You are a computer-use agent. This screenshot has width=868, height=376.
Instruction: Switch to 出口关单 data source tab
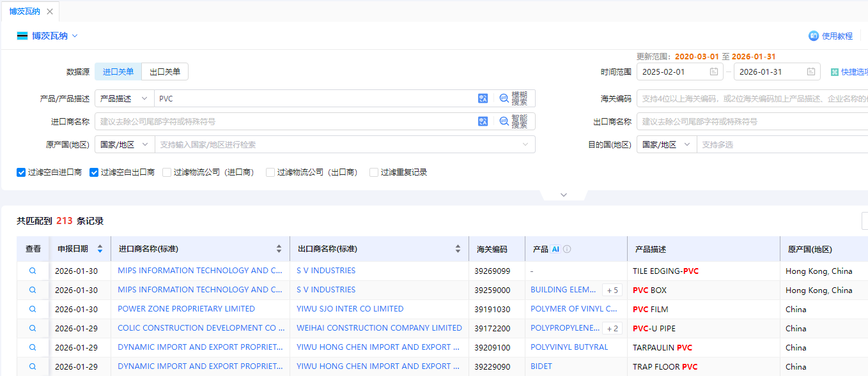165,72
